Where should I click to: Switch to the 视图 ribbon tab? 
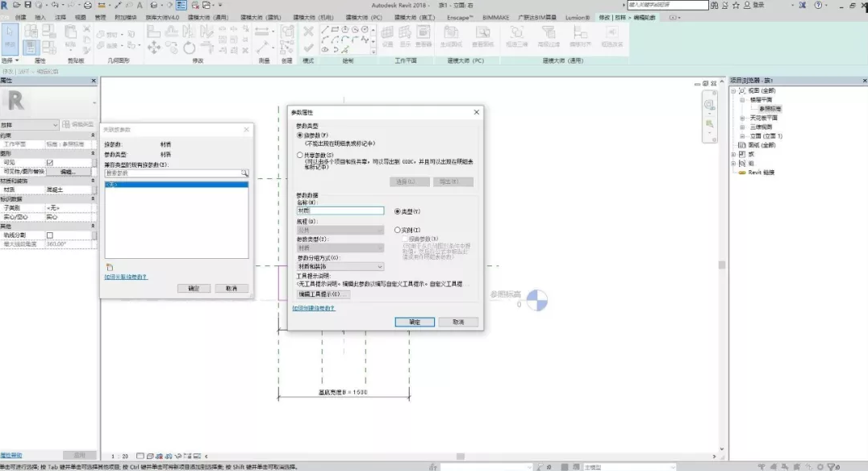tap(80, 17)
